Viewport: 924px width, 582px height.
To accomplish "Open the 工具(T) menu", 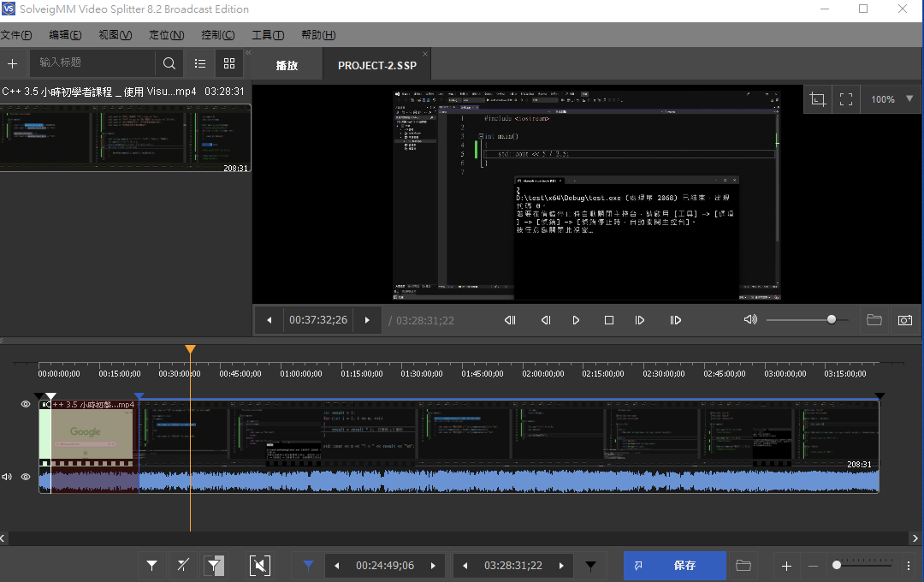I will (x=267, y=35).
